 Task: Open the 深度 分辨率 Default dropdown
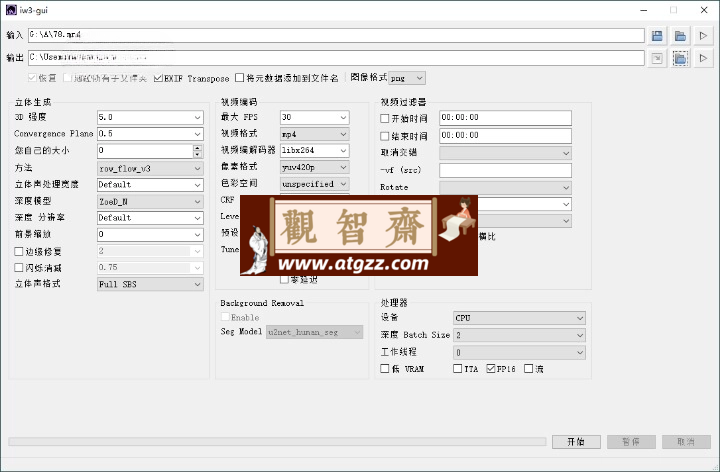pos(150,218)
